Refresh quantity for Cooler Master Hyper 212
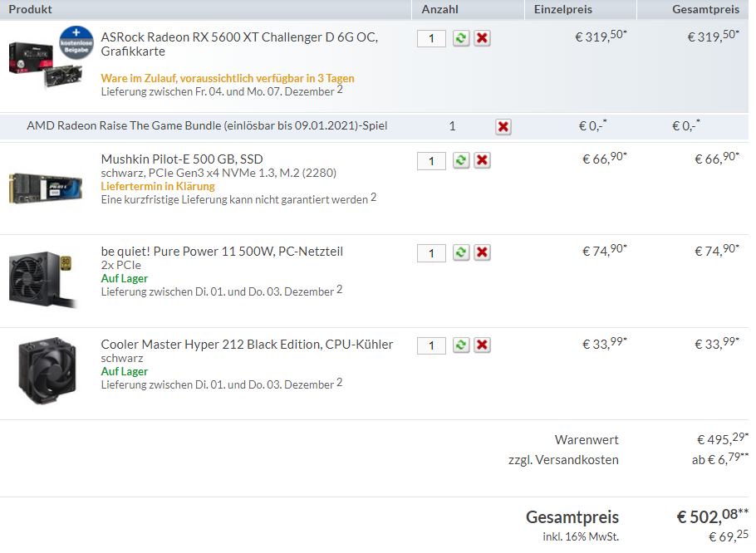The height and width of the screenshot is (553, 756). pyautogui.click(x=461, y=345)
